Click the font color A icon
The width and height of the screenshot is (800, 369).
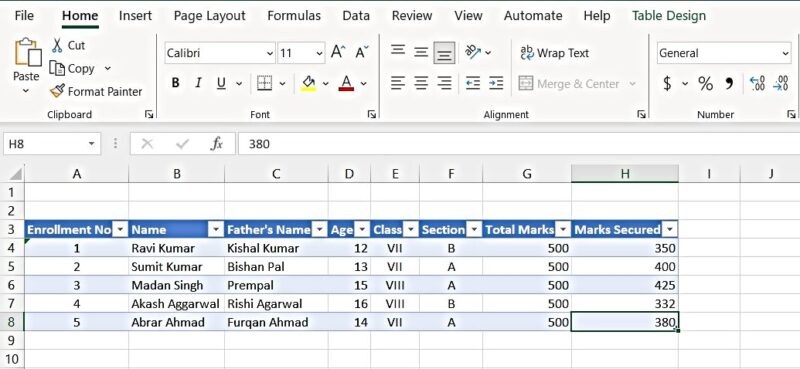(346, 83)
